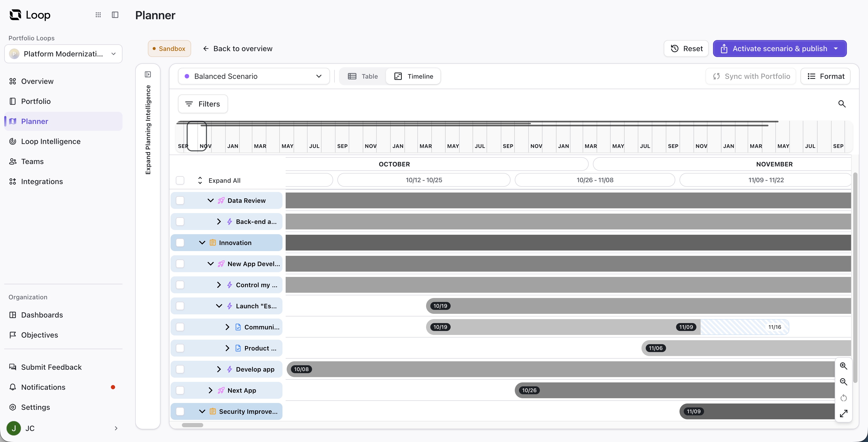Open Filters
Screen dimensions: 868x442
[203, 104]
